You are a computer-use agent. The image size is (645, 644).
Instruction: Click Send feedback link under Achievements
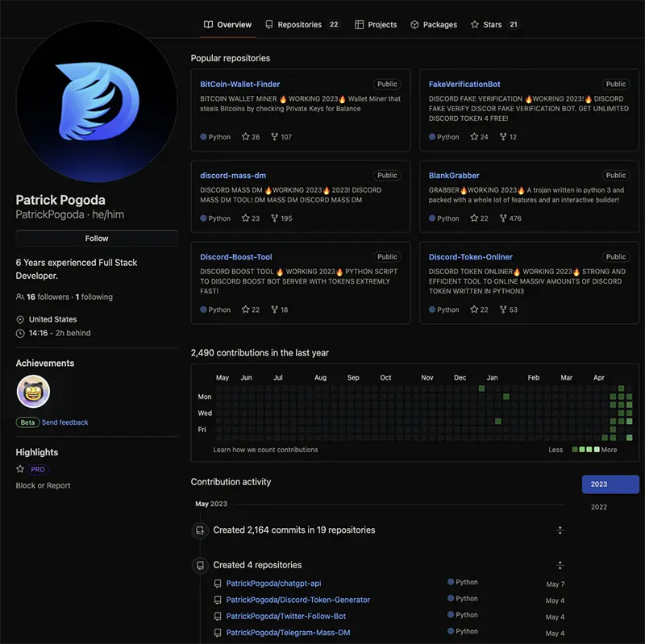[64, 422]
